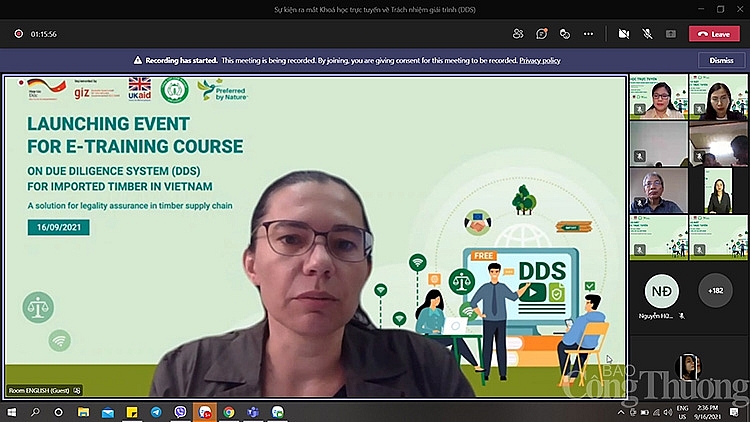The image size is (750, 422).
Task: Unmute the microphone
Action: 647,33
